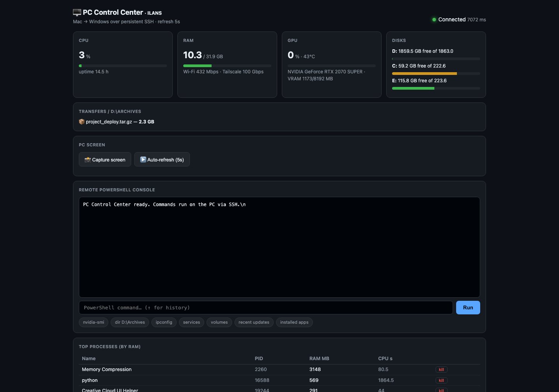Click the python process name
559x392 pixels.
click(90, 380)
